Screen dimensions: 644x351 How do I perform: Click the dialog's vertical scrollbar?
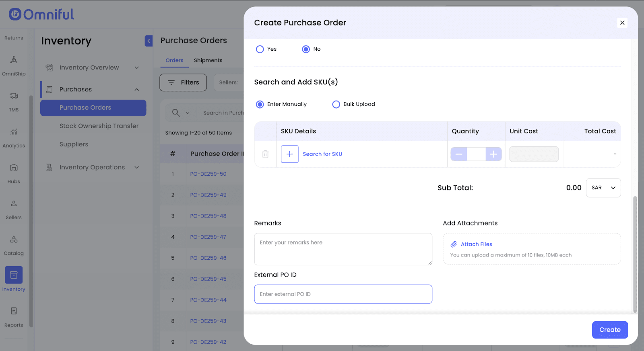coord(635,254)
